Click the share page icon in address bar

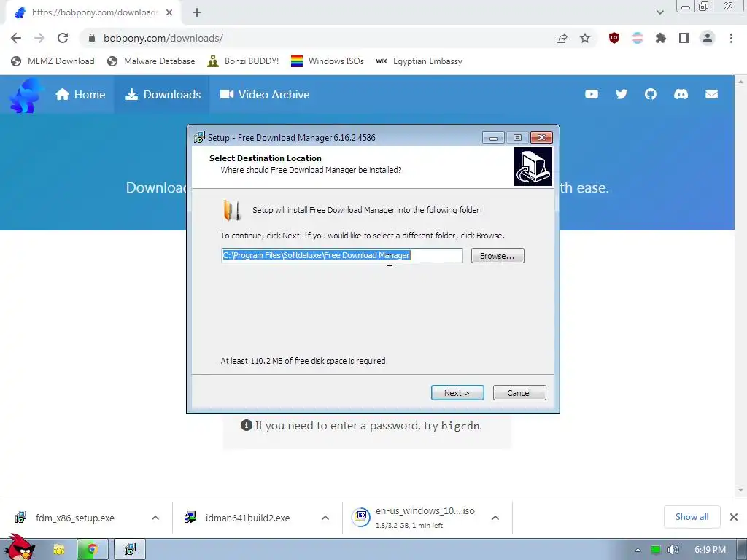pyautogui.click(x=562, y=38)
